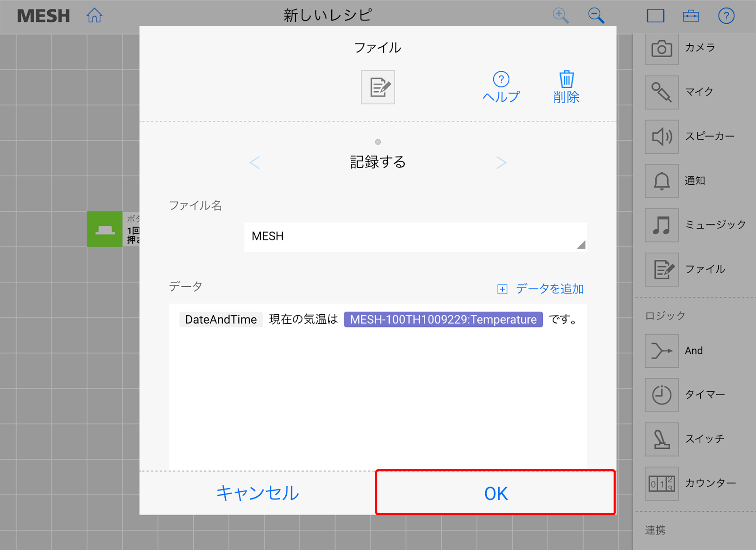Select the Music note block
The width and height of the screenshot is (756, 550).
tap(661, 225)
